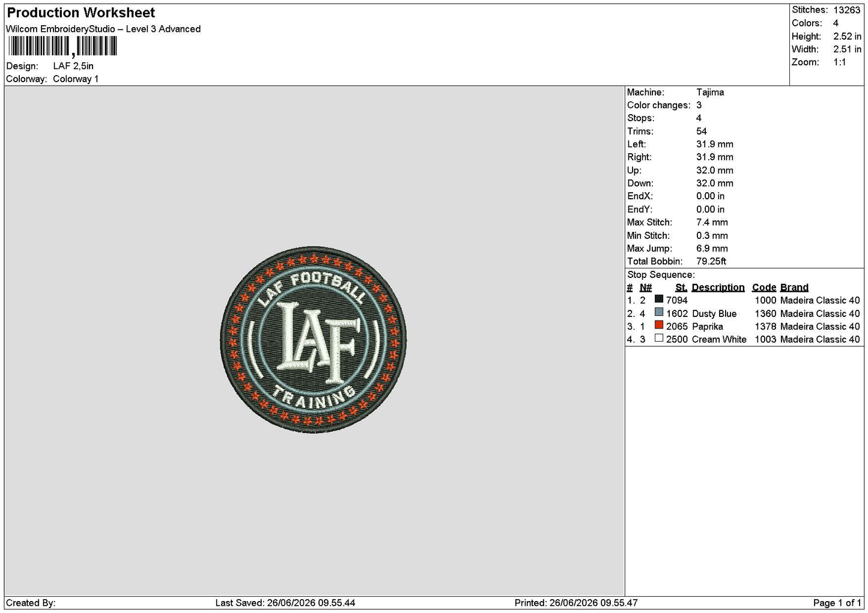This screenshot has height=613, width=868.
Task: Click the LAF Football Training embroidery preview
Action: click(x=314, y=339)
